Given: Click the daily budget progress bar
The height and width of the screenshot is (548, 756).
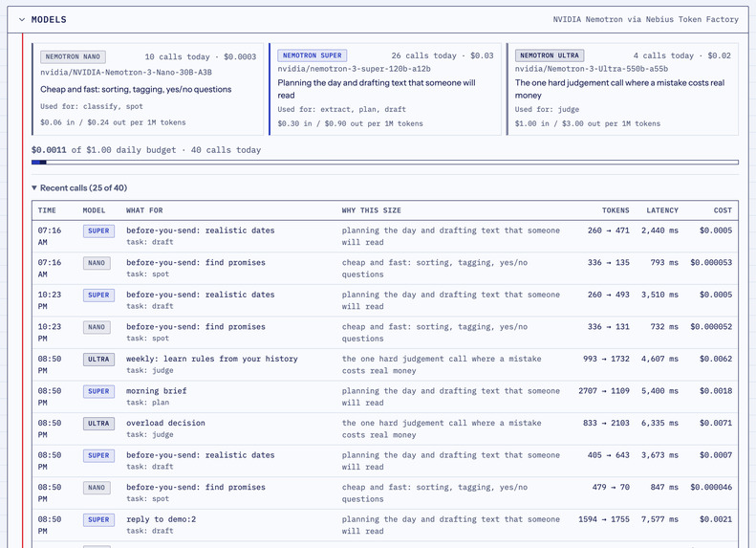Looking at the screenshot, I should click(385, 162).
